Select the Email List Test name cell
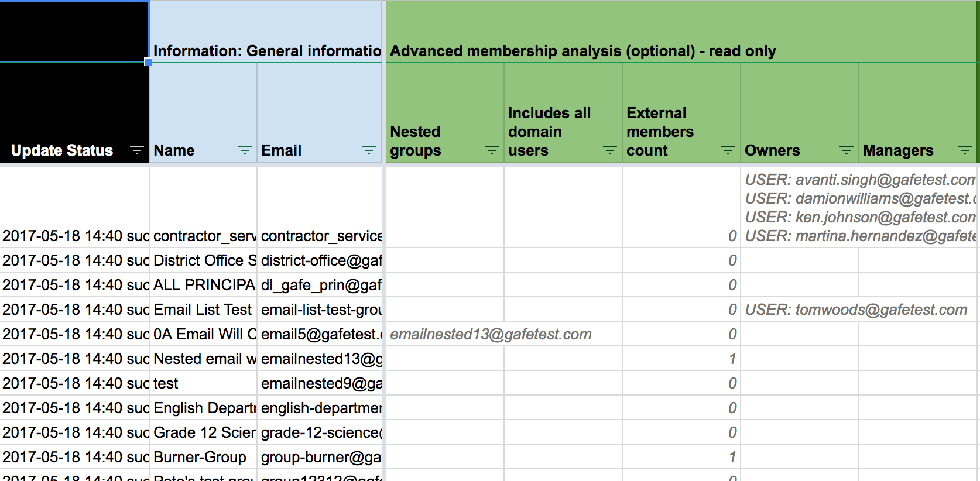This screenshot has height=481, width=980. 203,310
